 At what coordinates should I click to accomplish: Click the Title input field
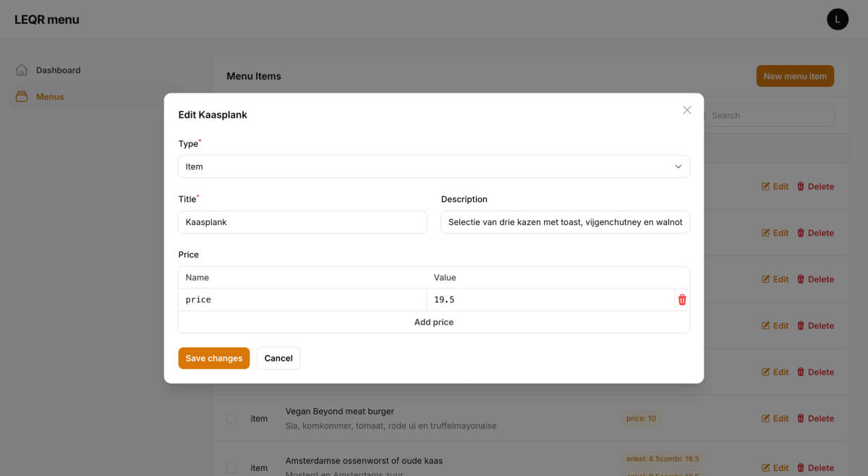(302, 222)
